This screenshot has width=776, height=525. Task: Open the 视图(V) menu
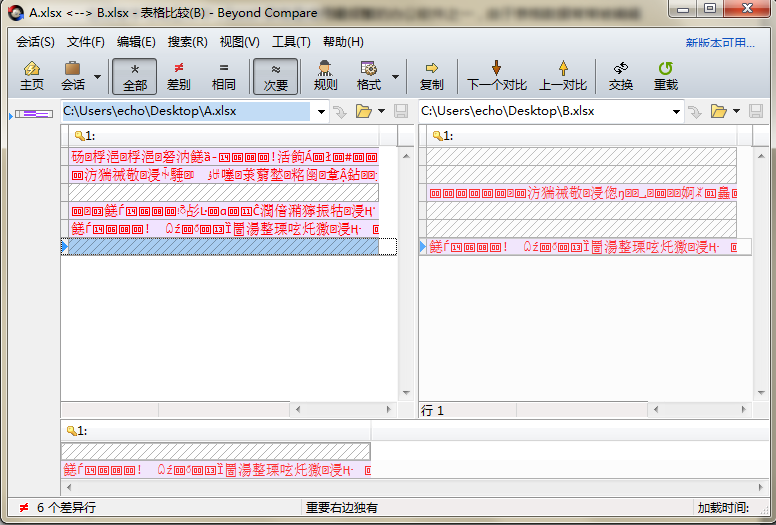tap(240, 42)
